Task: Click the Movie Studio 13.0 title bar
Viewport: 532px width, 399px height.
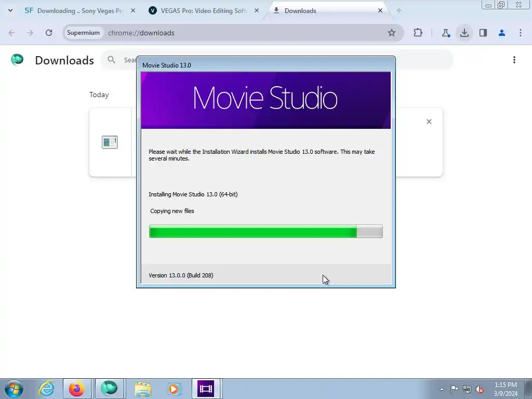Action: click(265, 65)
